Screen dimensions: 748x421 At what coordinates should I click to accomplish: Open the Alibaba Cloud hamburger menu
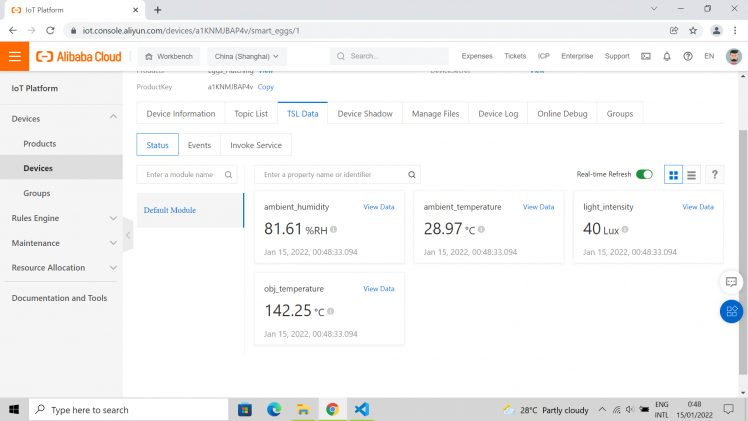pos(14,57)
